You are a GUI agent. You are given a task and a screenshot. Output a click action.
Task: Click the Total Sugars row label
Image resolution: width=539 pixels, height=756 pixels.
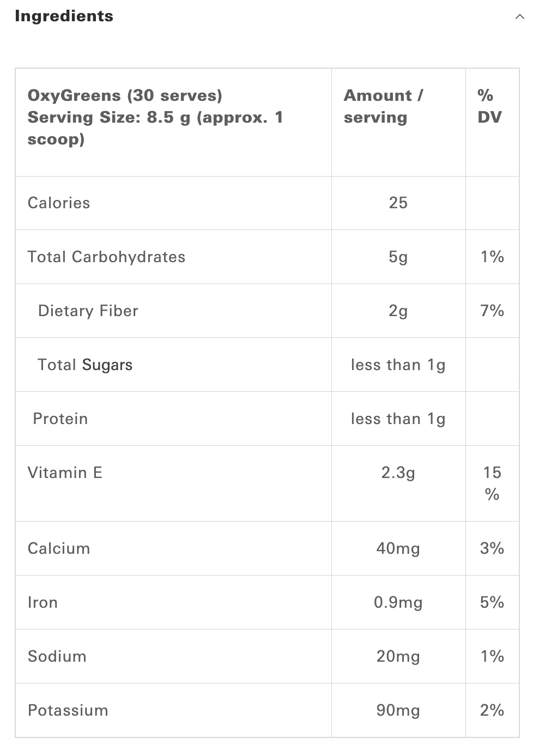85,365
